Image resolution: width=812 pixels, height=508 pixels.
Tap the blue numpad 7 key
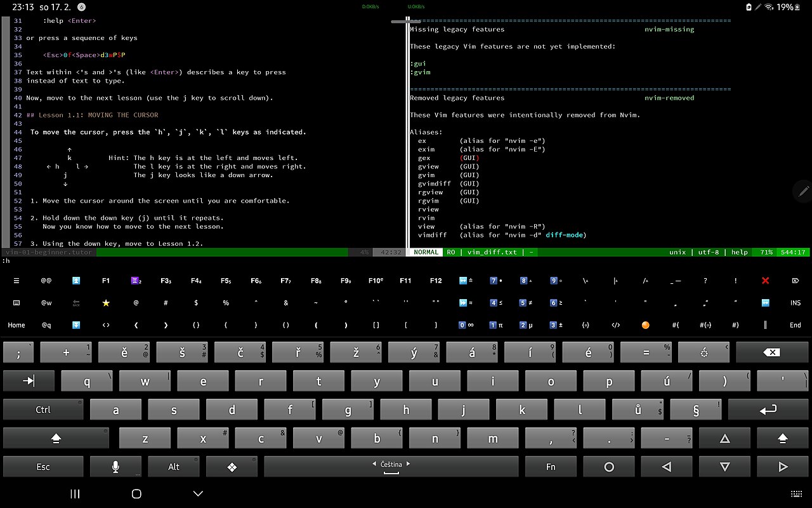pos(496,281)
